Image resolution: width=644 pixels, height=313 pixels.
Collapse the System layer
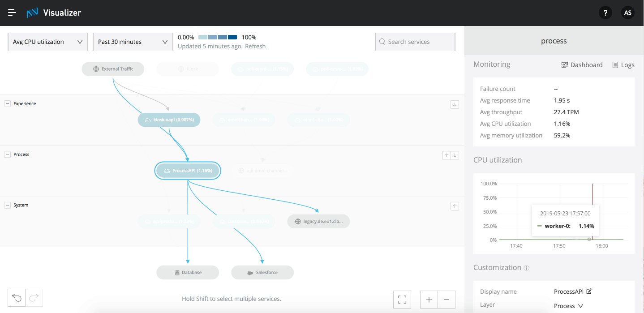pyautogui.click(x=7, y=205)
